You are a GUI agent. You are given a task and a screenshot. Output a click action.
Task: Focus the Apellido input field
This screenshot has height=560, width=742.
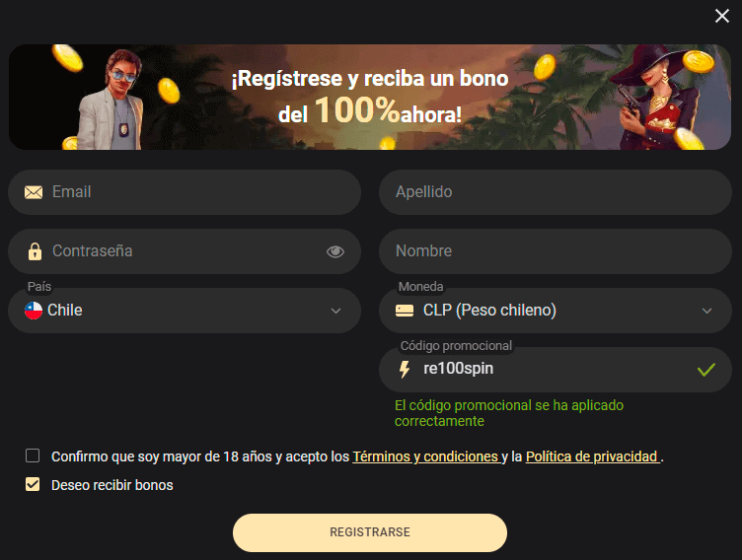556,192
